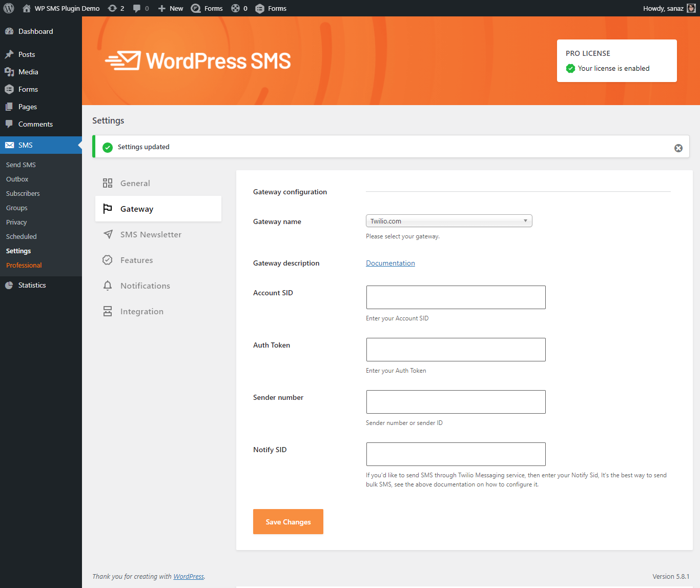
Task: Click the green license enabled check icon
Action: click(570, 68)
